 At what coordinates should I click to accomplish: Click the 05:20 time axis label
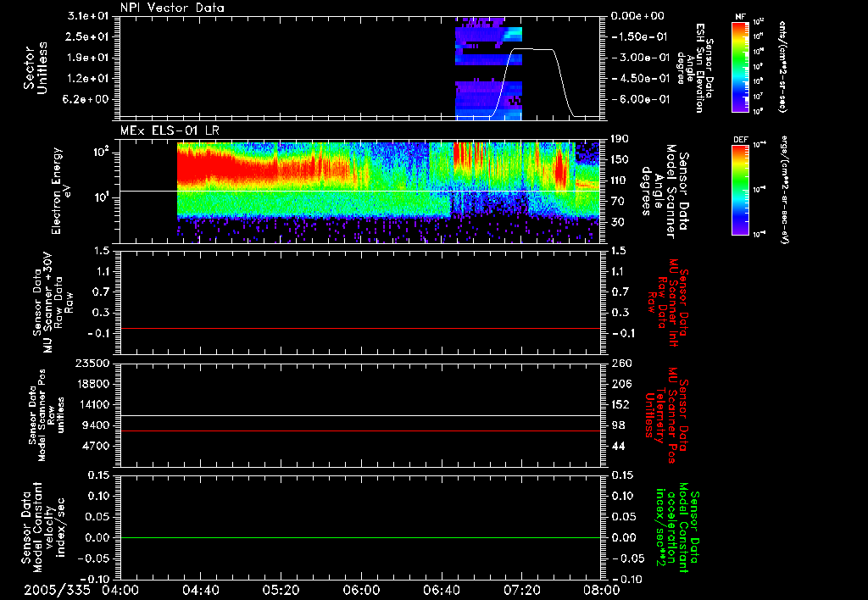coord(281,590)
